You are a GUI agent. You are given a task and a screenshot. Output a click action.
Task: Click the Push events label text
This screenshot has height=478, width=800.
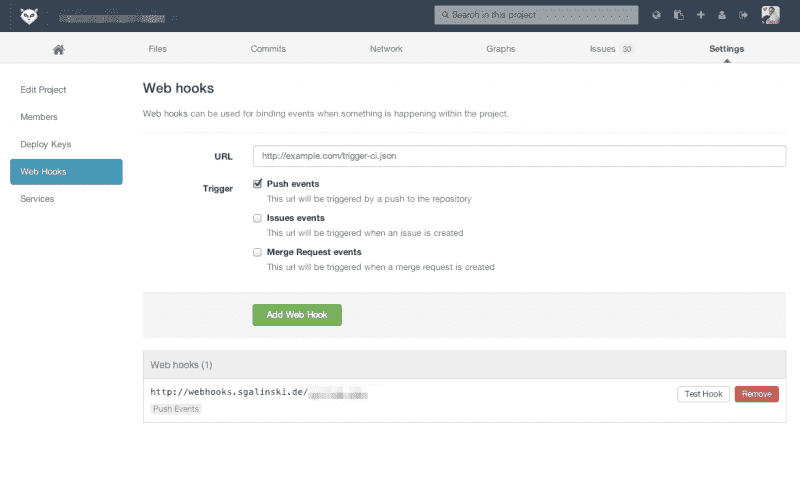coord(293,184)
